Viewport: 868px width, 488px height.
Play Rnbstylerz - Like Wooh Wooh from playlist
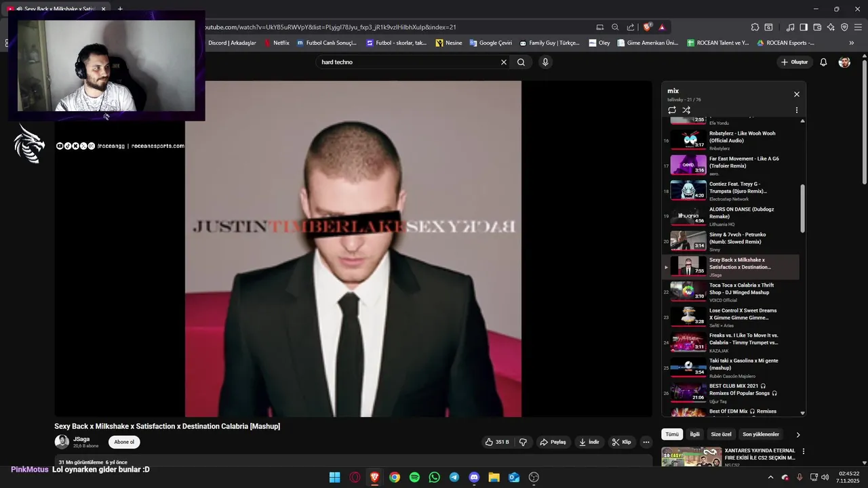[731, 140]
